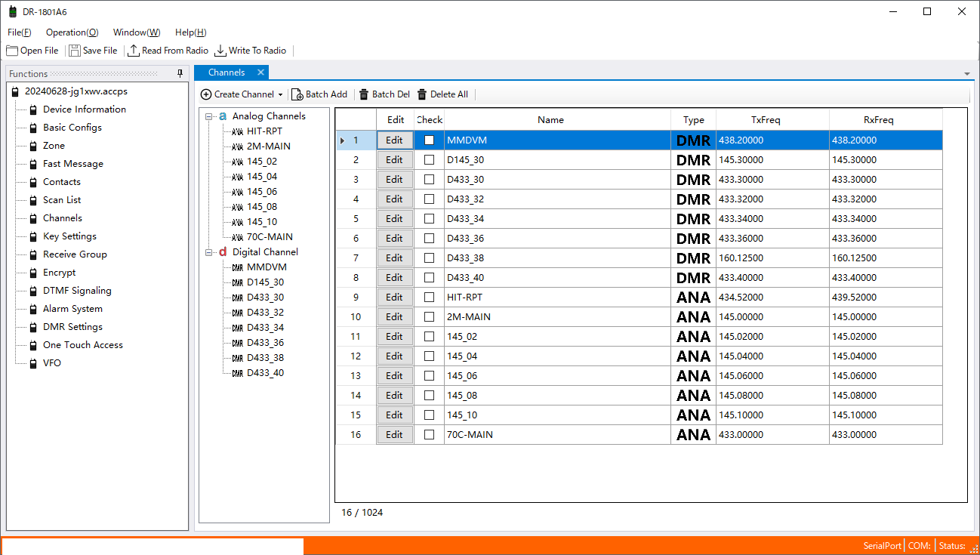
Task: Click the VFO radio icon
Action: 33,363
